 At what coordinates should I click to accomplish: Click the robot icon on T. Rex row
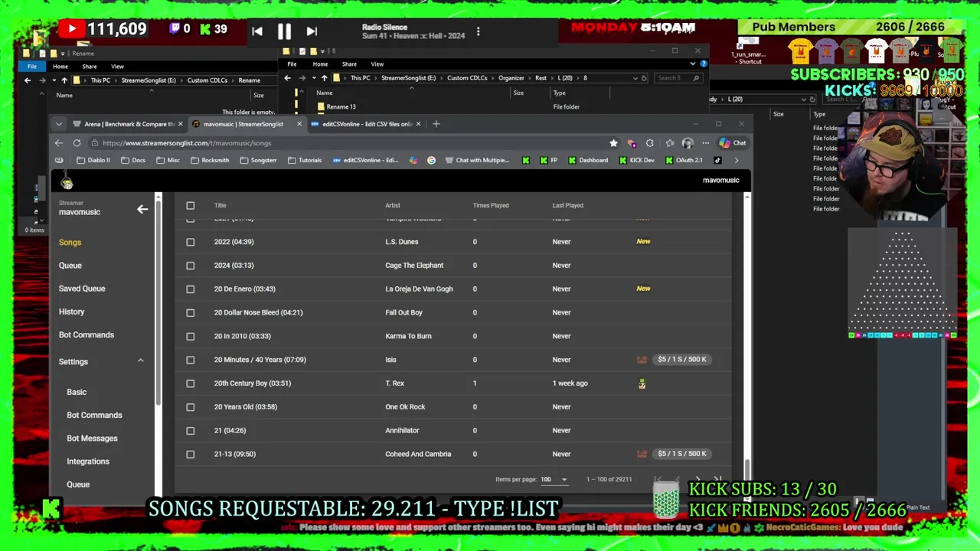pos(642,383)
